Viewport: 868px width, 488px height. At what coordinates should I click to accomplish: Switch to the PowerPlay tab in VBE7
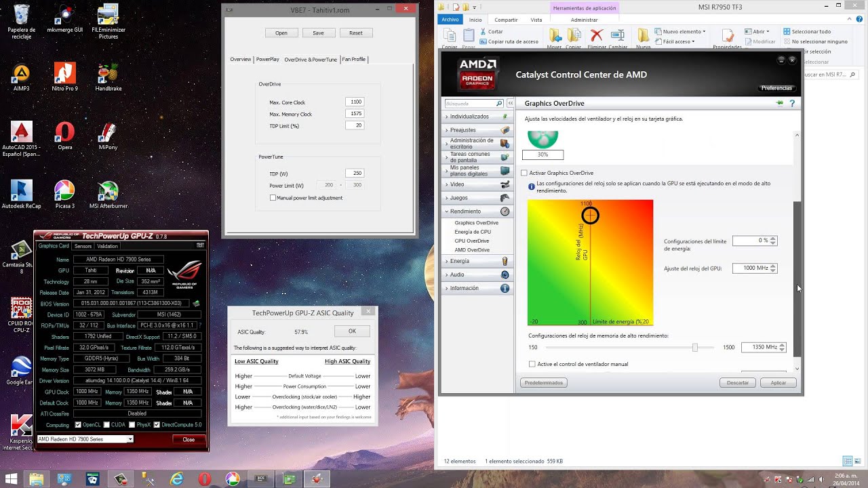pyautogui.click(x=267, y=59)
